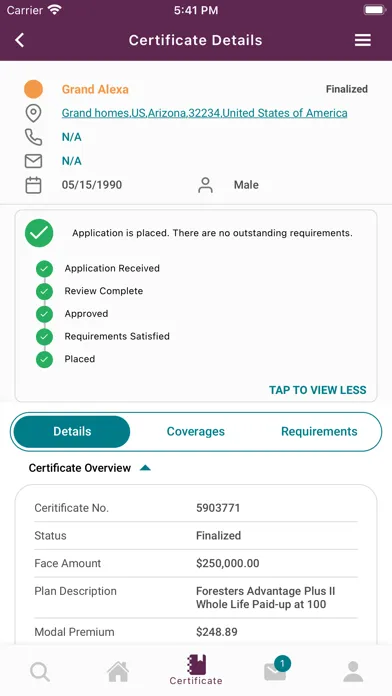Select the Male gender text
The image size is (392, 696).
click(x=246, y=185)
